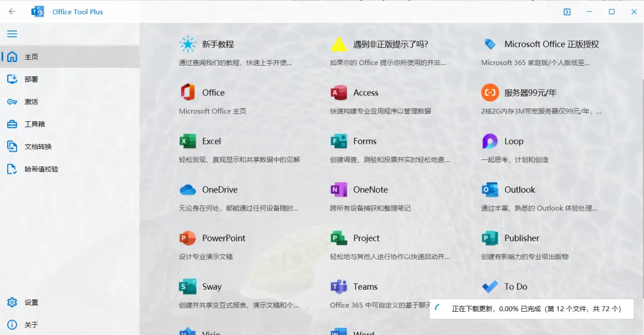Open the Outlook title link
The image size is (644, 335).
[x=519, y=190]
